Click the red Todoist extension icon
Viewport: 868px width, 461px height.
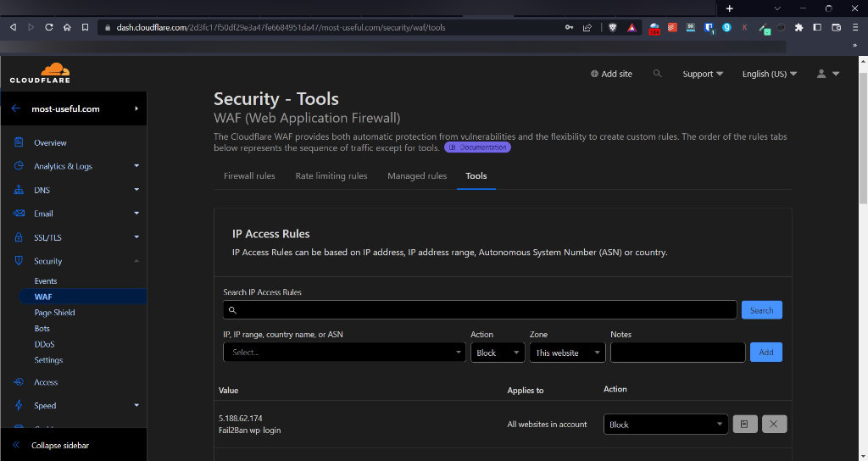[672, 27]
